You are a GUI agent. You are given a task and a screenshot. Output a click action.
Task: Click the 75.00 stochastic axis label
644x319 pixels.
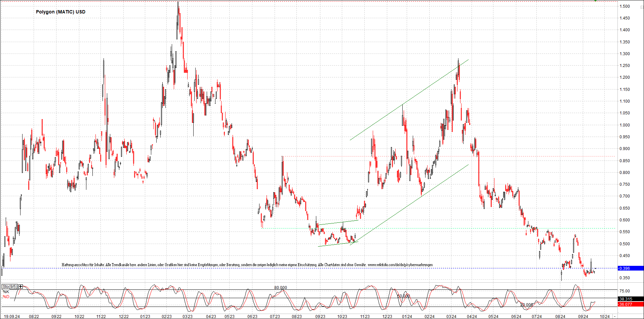[625, 291]
